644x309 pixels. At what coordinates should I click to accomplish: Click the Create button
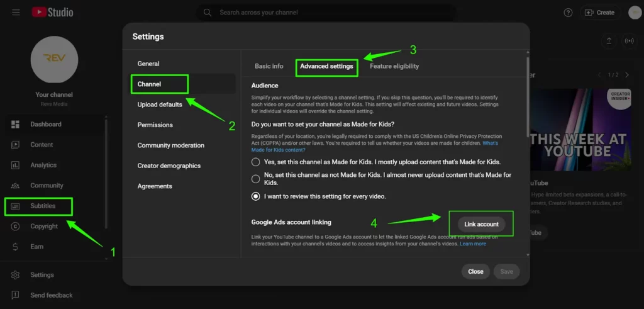click(x=599, y=13)
